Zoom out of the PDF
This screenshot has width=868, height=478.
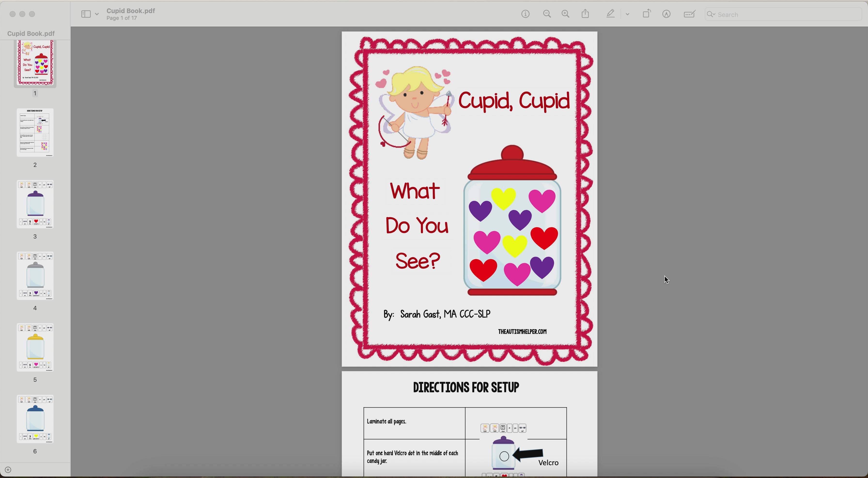[x=547, y=14]
